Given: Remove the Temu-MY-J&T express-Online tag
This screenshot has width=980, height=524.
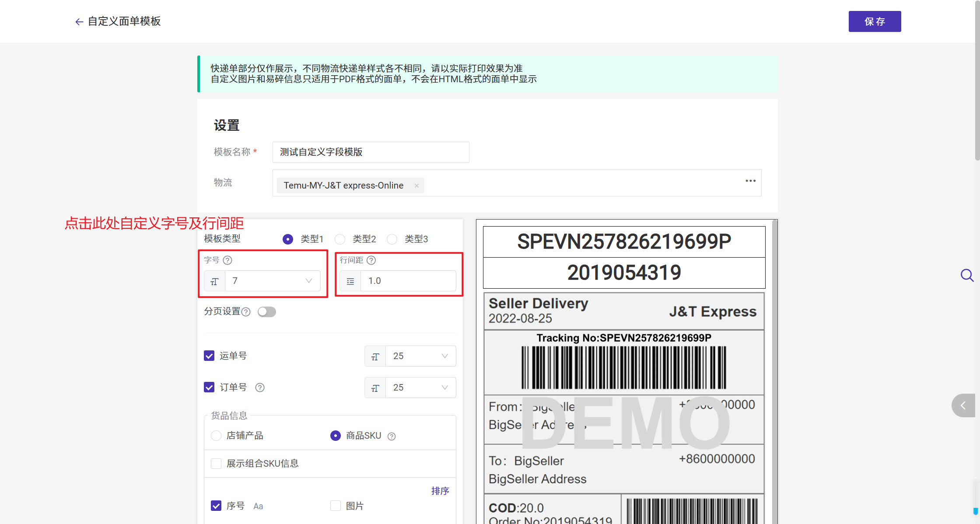Looking at the screenshot, I should [416, 186].
